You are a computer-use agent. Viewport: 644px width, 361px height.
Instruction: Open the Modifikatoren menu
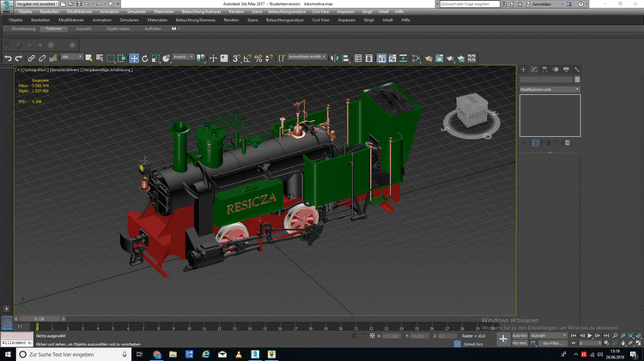click(71, 20)
